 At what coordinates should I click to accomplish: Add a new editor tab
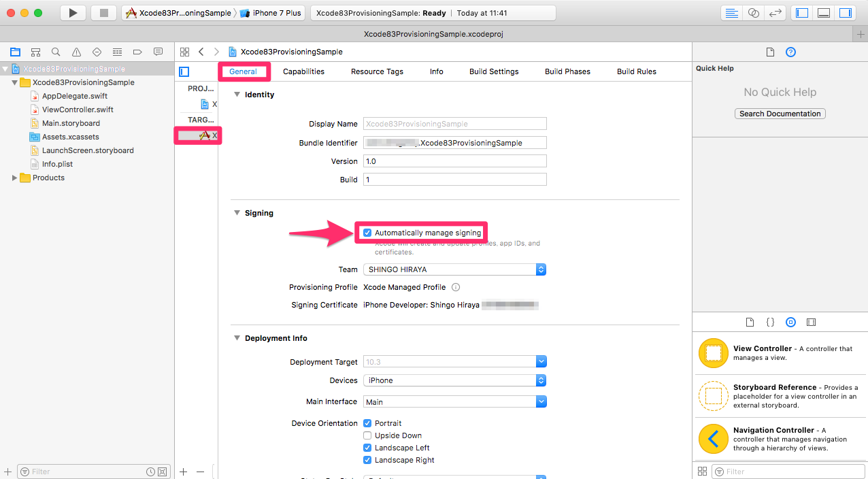click(x=861, y=34)
